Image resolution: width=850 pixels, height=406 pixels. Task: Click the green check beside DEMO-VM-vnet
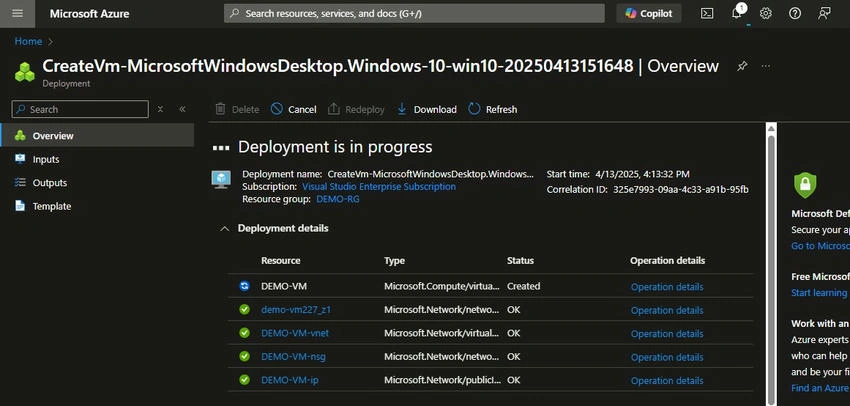pos(244,333)
